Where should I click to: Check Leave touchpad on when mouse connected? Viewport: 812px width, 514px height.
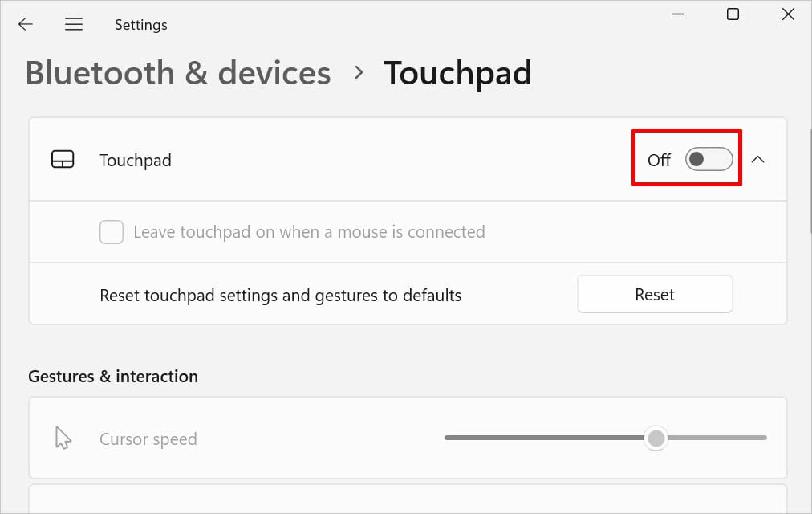(x=112, y=231)
